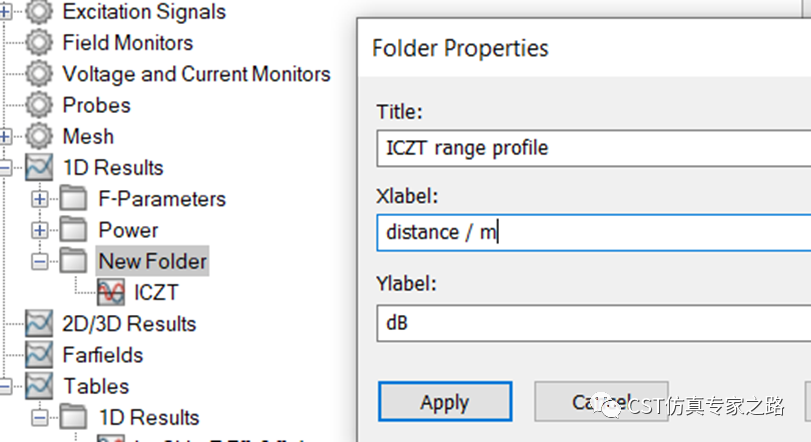Viewport: 811px width, 442px height.
Task: Select the 1D Results tree item
Action: 113,167
